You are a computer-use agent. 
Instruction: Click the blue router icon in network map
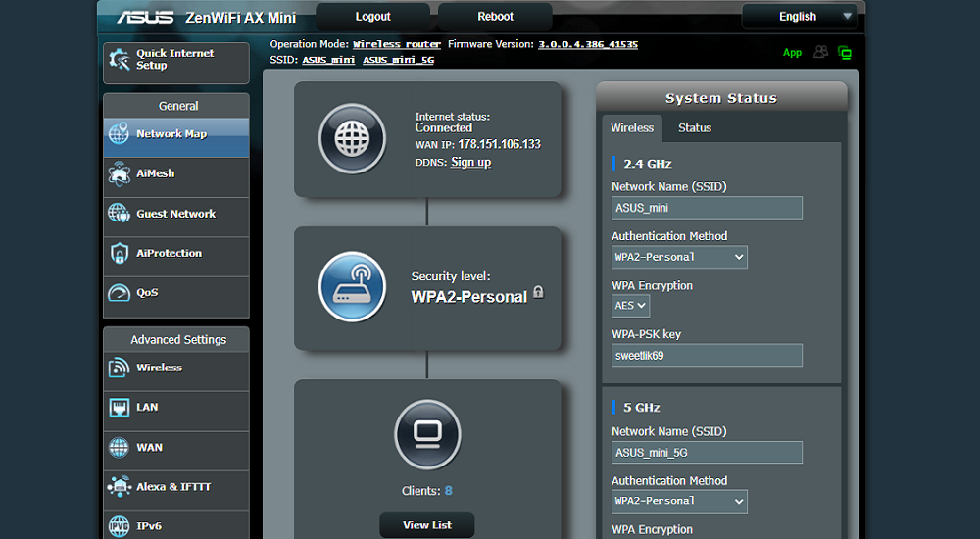(352, 286)
